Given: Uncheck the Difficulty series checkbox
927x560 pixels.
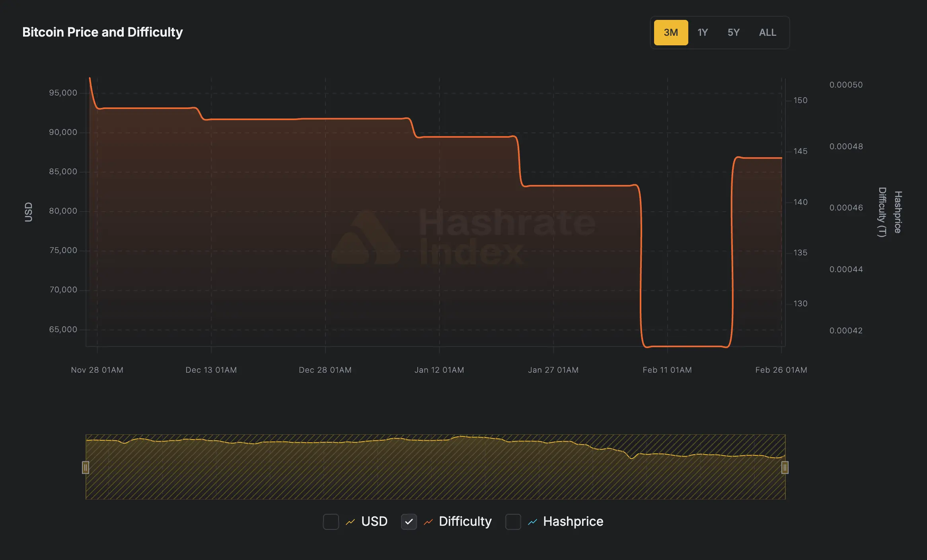Looking at the screenshot, I should 409,521.
